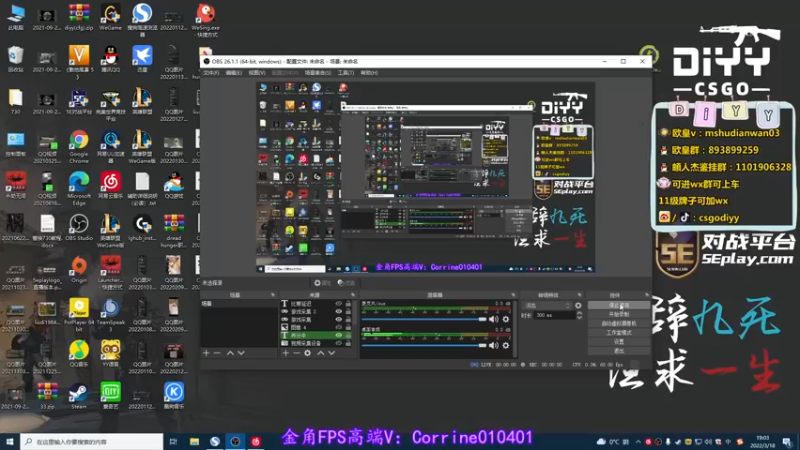Viewport: 800px width, 450px height.
Task: Open the Help menu in OBS
Action: pos(369,73)
